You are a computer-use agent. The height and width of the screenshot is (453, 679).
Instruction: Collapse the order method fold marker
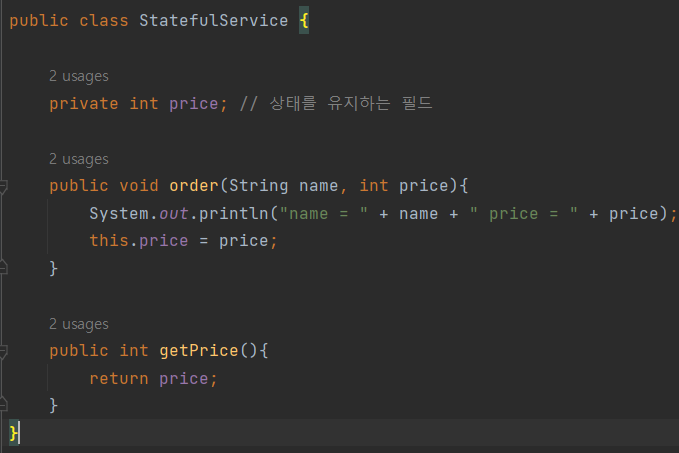pos(3,187)
